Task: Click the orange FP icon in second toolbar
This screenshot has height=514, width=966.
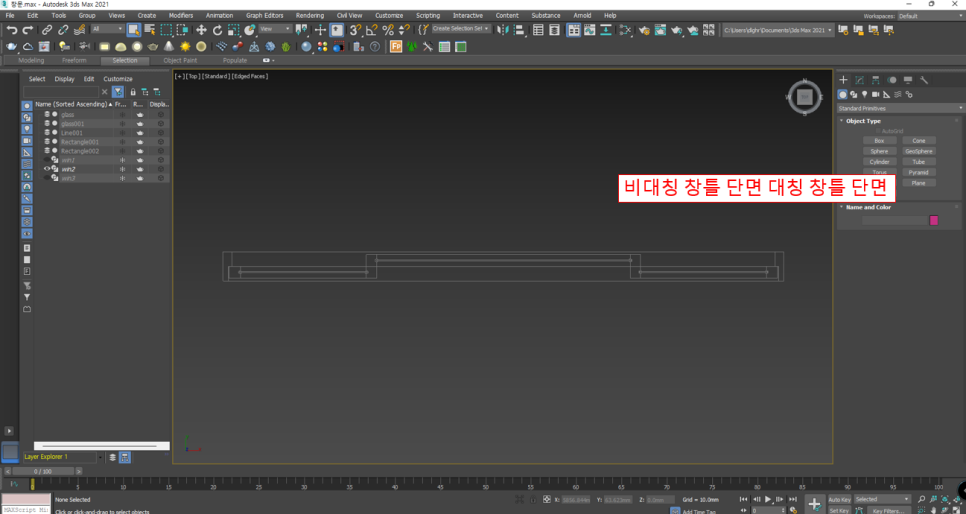Action: click(396, 47)
